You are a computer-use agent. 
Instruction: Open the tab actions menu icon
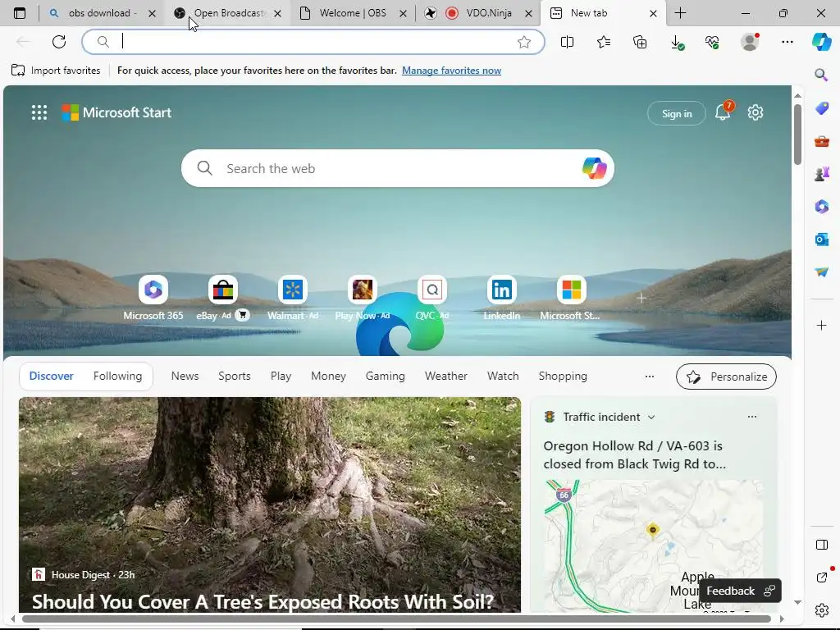20,13
